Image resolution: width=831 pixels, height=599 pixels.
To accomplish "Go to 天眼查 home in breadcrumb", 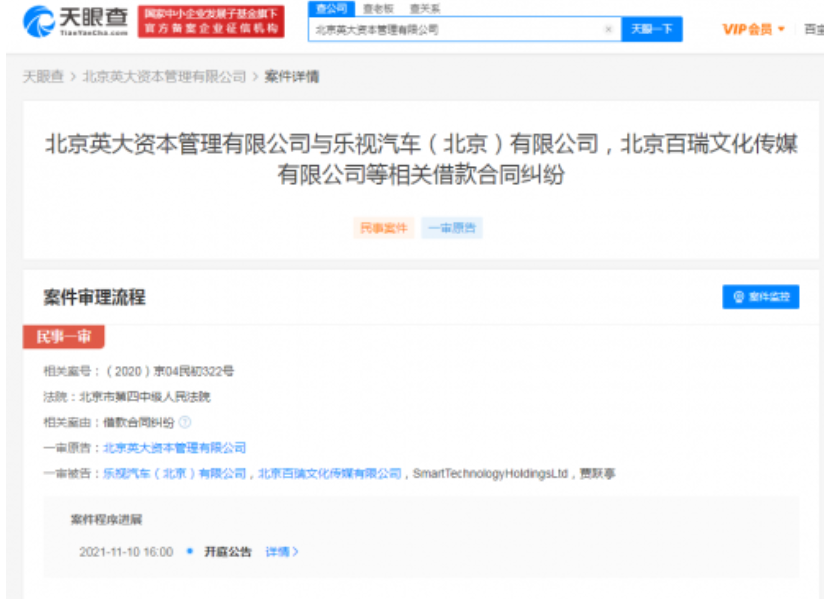I will click(44, 77).
